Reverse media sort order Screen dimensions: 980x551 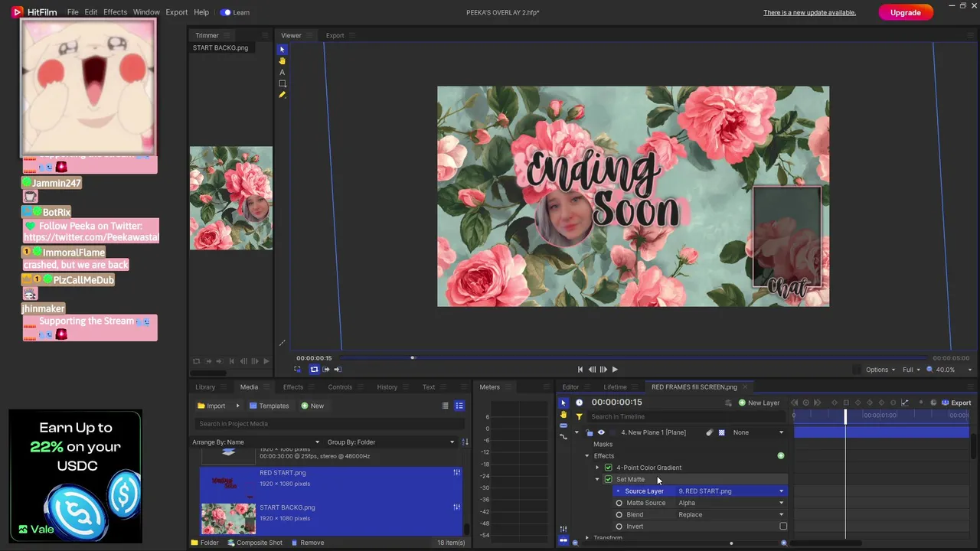click(x=465, y=442)
